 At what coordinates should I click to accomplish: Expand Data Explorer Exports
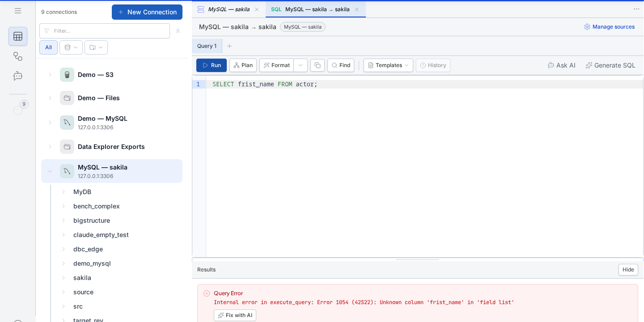coord(50,147)
